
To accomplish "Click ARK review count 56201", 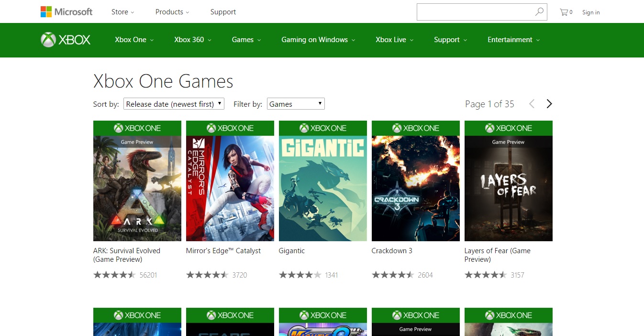I will (148, 275).
